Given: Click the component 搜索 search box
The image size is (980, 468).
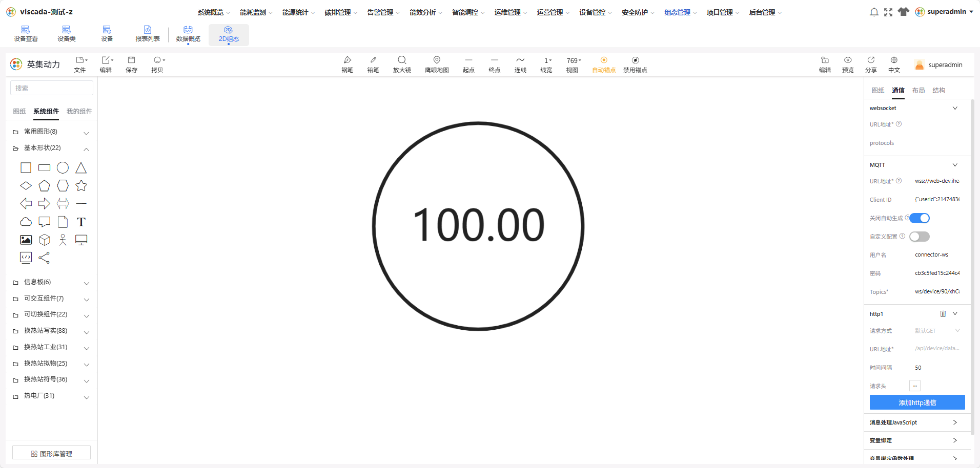Looking at the screenshot, I should click(x=52, y=88).
